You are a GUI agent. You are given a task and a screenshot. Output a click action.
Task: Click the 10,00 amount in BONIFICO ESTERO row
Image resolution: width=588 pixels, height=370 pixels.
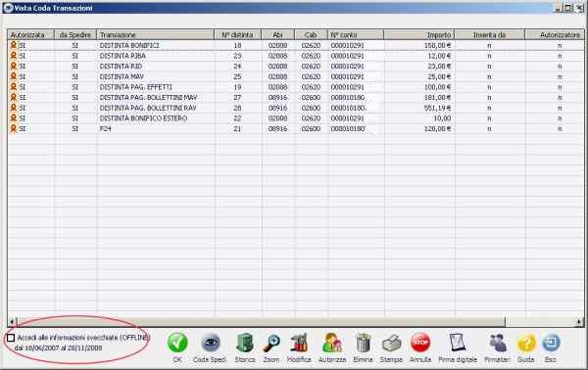(x=442, y=118)
